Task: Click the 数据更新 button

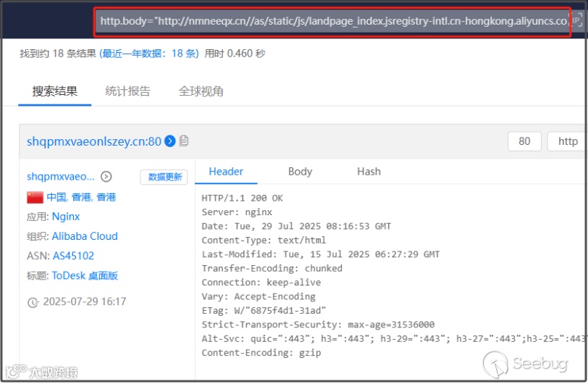Action: tap(164, 177)
